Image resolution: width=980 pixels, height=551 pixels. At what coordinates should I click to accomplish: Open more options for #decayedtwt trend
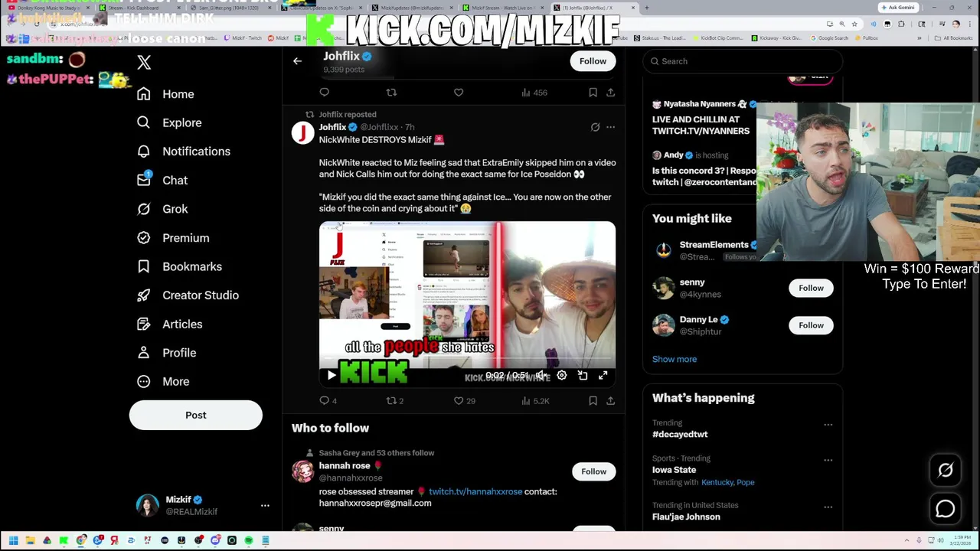[x=828, y=425]
